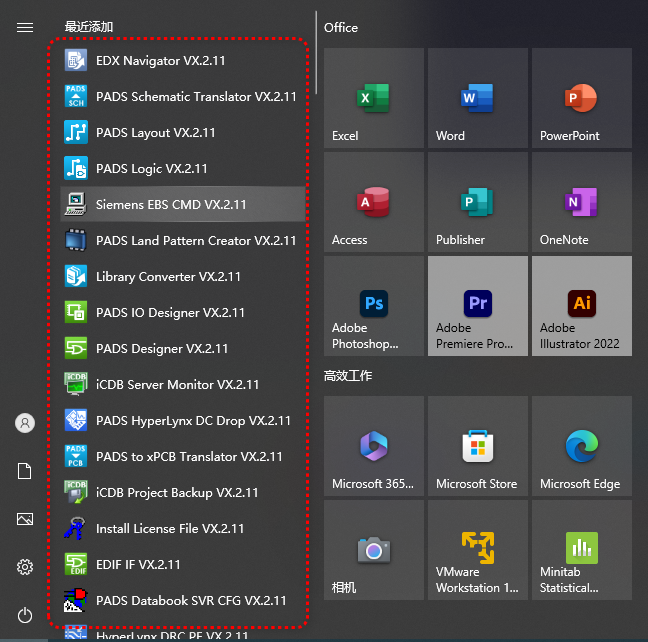Select Siemens EBS CMD VX.2.11 entry
The width and height of the screenshot is (648, 642).
(170, 205)
